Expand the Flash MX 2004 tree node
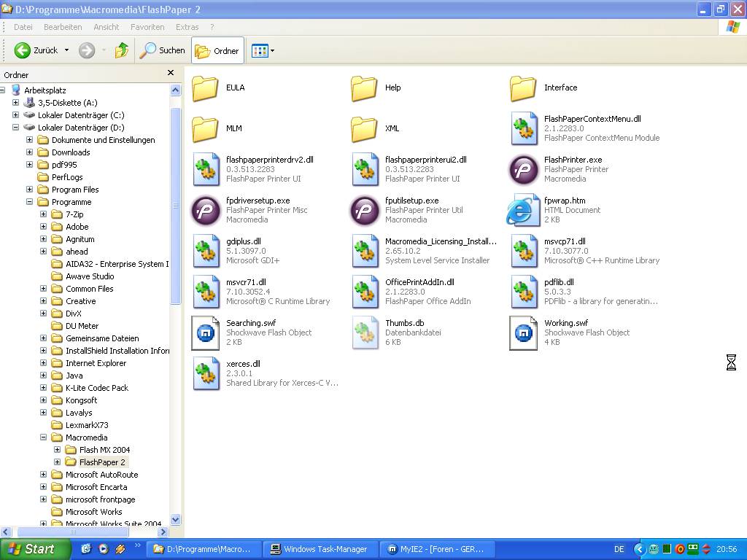Image resolution: width=747 pixels, height=560 pixels. pos(57,449)
